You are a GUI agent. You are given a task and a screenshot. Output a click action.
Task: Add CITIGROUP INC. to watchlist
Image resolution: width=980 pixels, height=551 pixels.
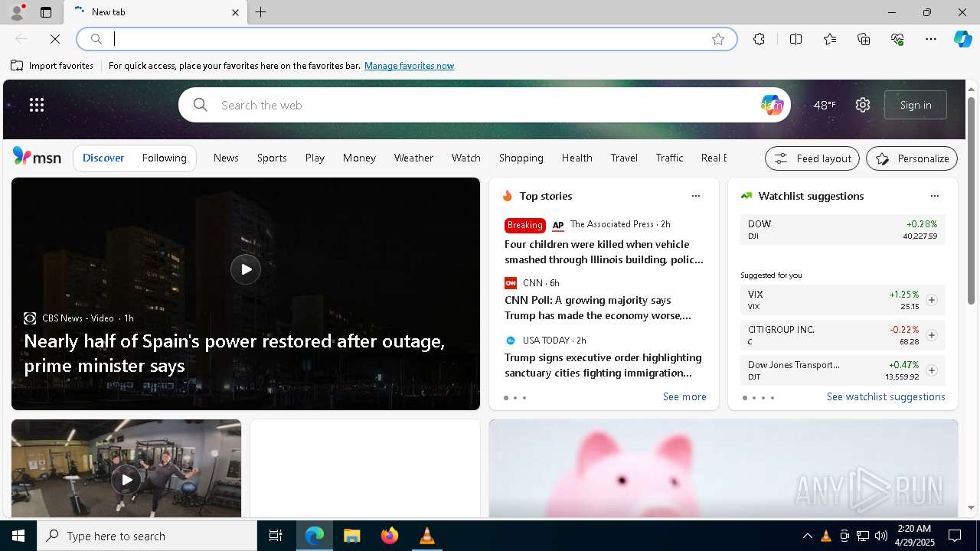932,335
